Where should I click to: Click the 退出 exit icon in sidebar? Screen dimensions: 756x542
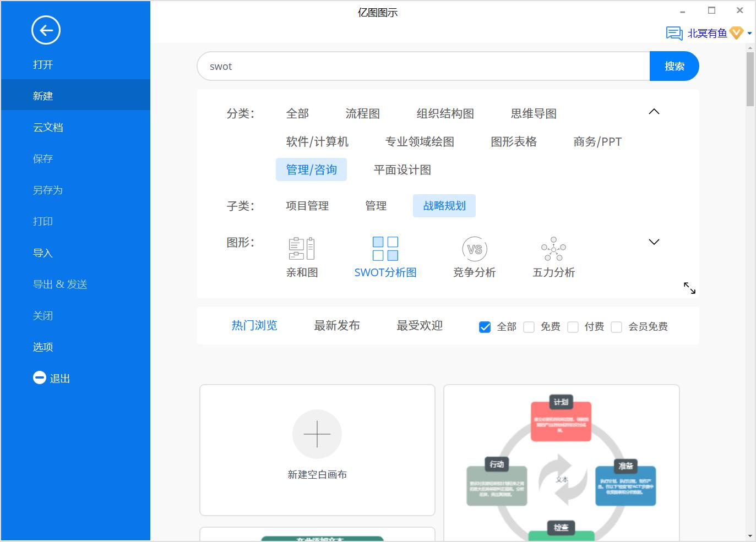pos(39,377)
